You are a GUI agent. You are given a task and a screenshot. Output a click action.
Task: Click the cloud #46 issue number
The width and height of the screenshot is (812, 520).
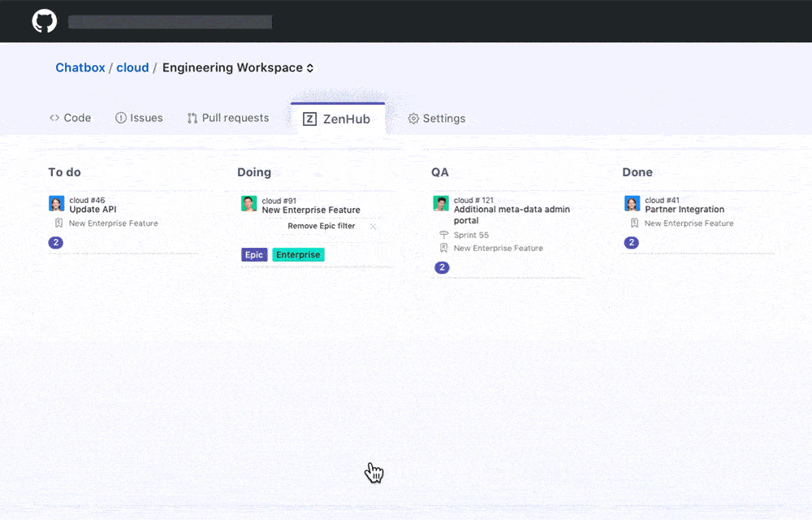[x=88, y=201]
